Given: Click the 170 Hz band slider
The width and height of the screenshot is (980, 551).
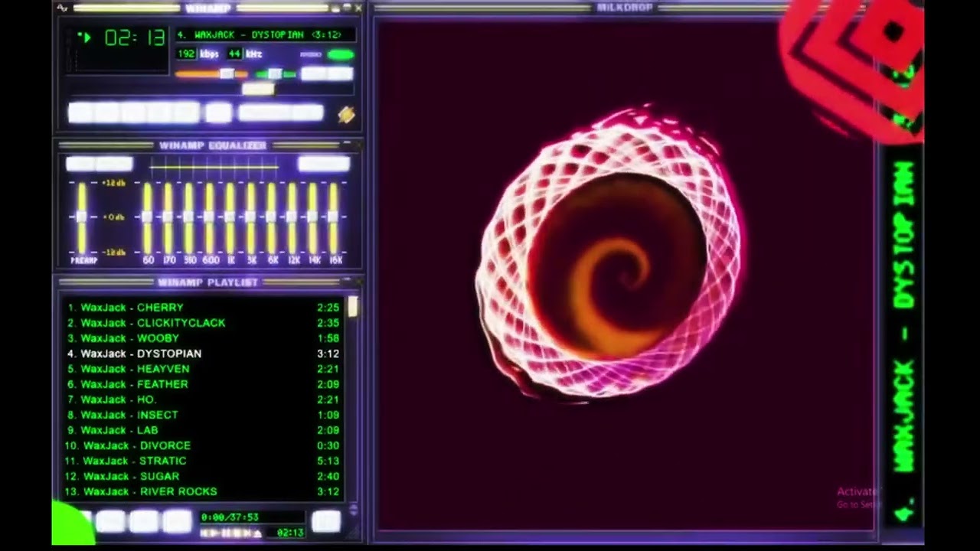Looking at the screenshot, I should 168,217.
